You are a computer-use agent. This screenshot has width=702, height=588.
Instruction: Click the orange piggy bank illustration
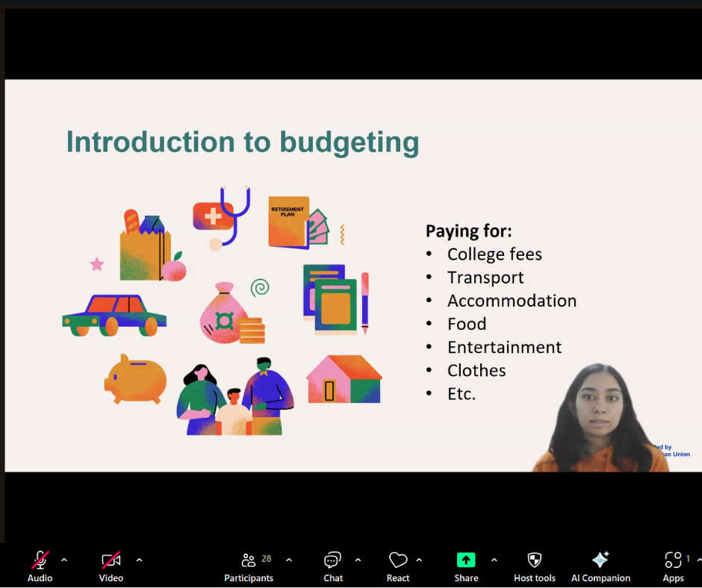click(135, 378)
